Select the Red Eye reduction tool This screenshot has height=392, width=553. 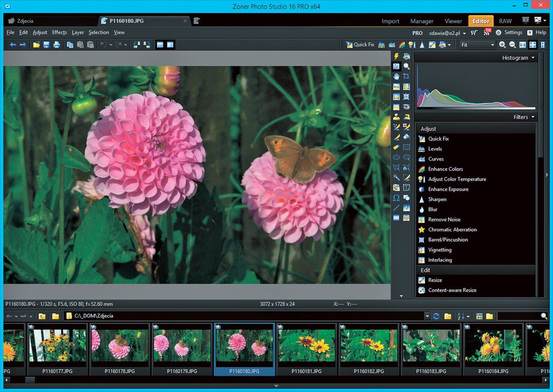pos(406,107)
